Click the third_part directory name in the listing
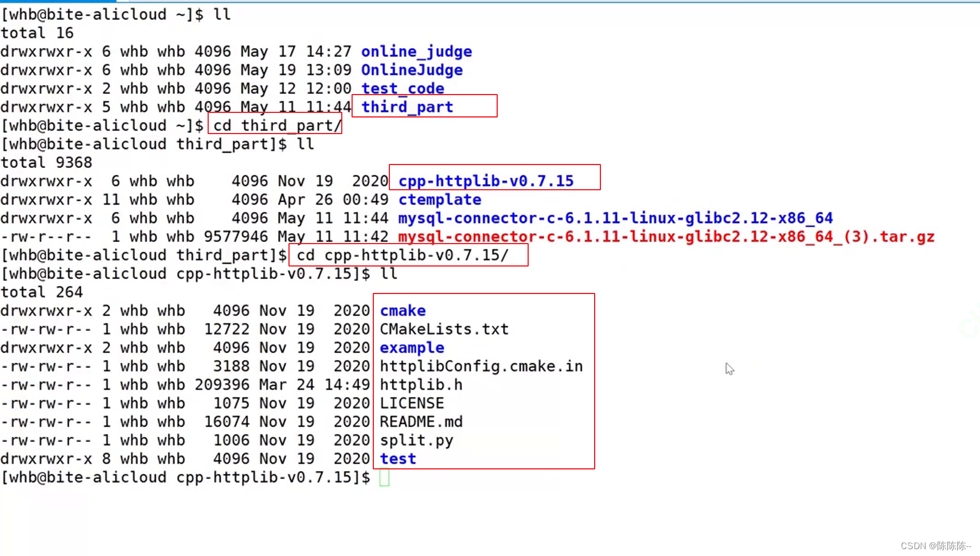Screen dimensions: 980x556 coord(407,107)
